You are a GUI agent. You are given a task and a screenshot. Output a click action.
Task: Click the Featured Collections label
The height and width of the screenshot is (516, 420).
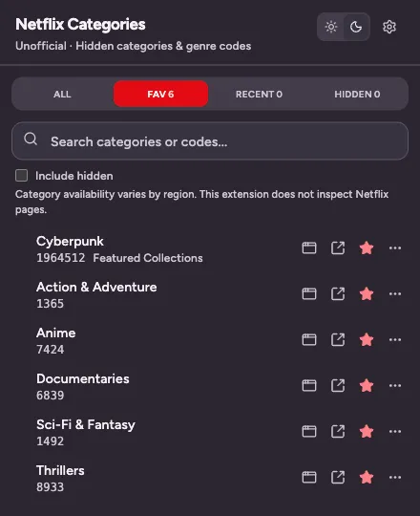[148, 258]
